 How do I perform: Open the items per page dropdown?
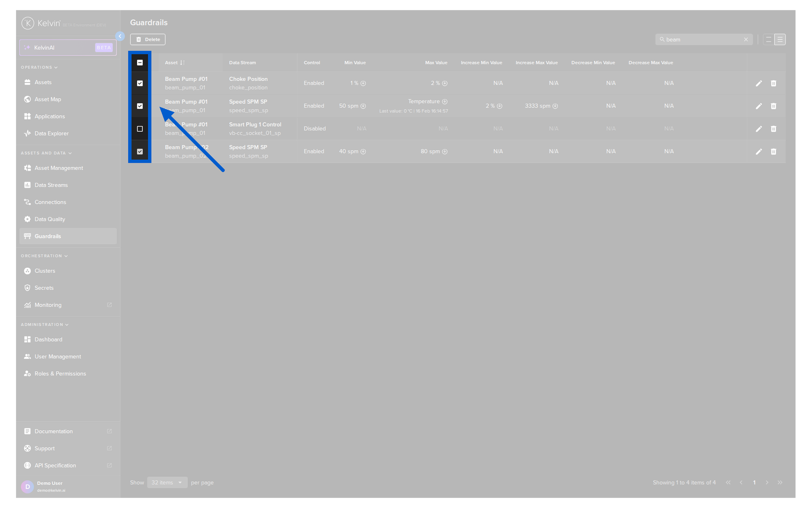[x=167, y=482]
